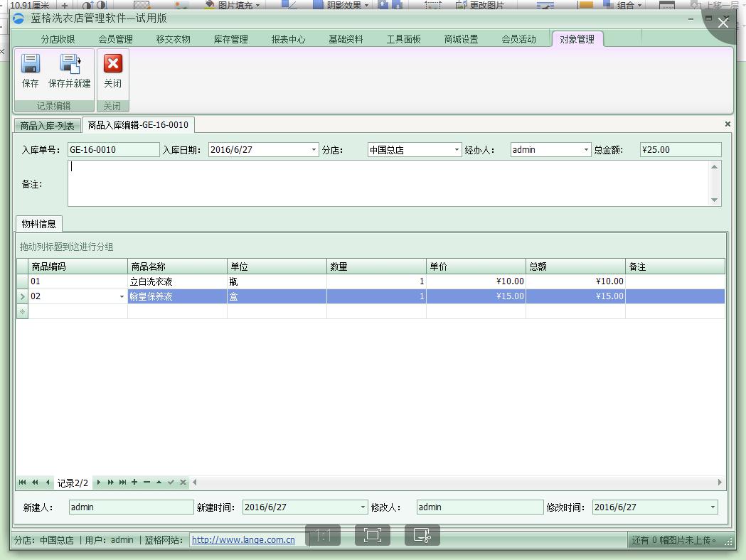
Task: Confirm edit with checkmark icon
Action: click(171, 482)
